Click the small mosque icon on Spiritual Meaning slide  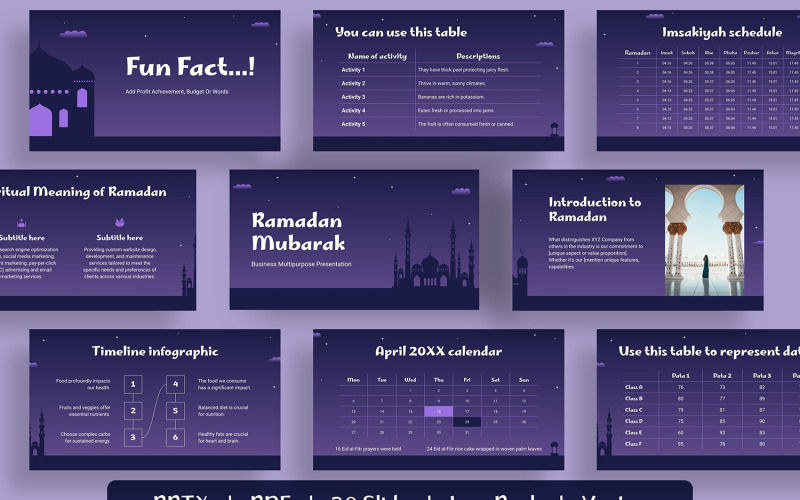(x=21, y=223)
